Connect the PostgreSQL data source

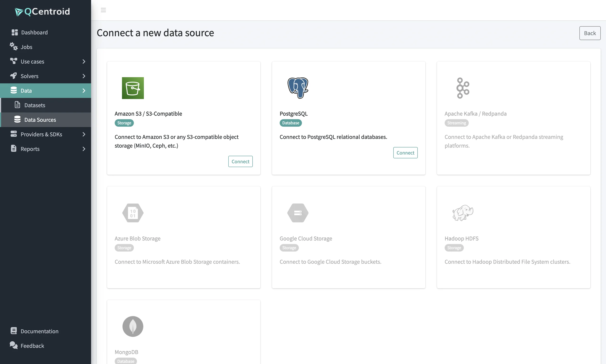[x=405, y=153]
